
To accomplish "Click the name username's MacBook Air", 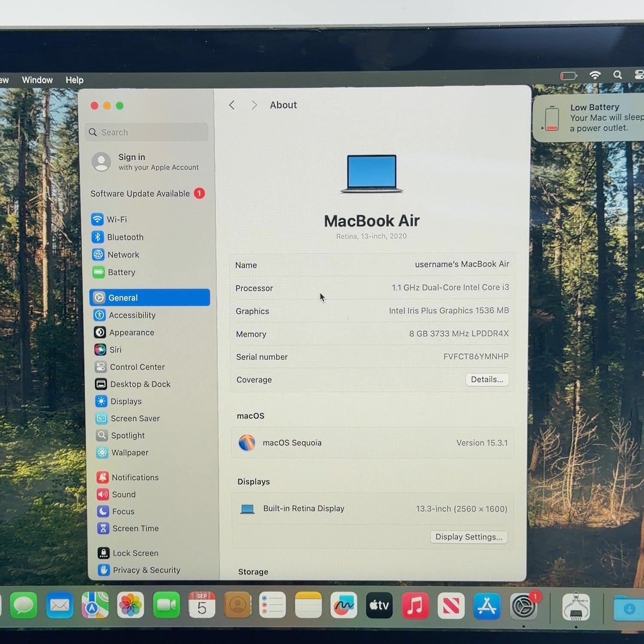I will click(462, 264).
